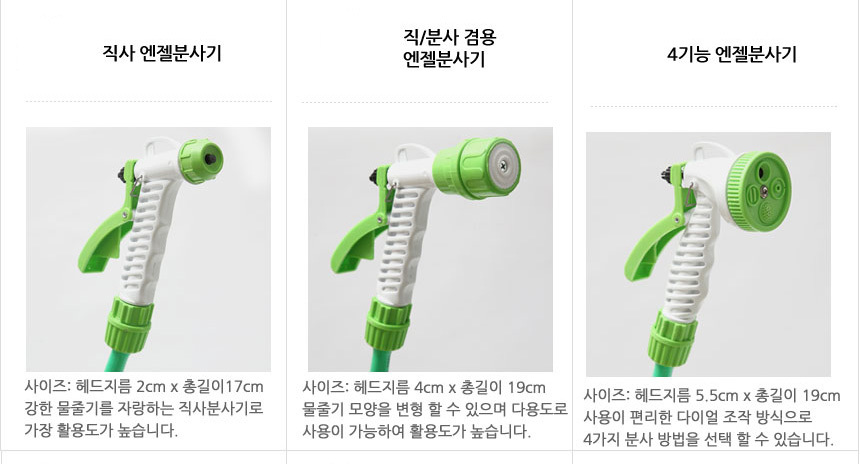Click size text 헤드지름 5.5cm x 총길이 19cm
The height and width of the screenshot is (464, 860).
pos(737,395)
